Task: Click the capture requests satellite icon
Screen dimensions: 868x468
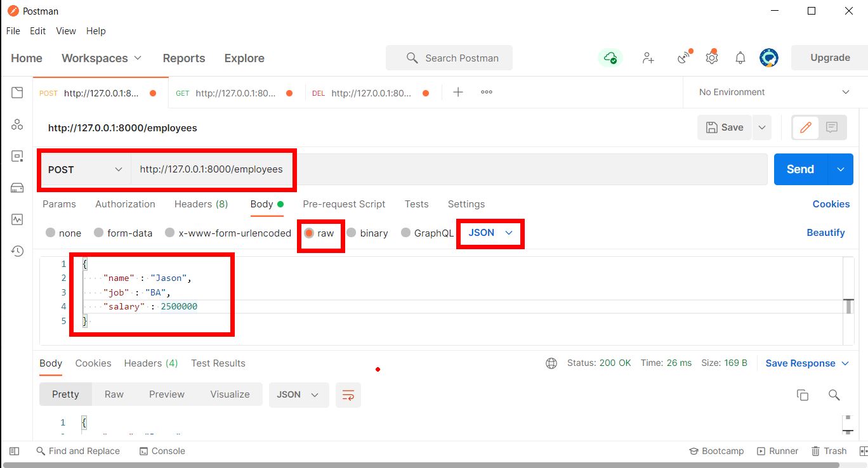Action: [x=684, y=58]
